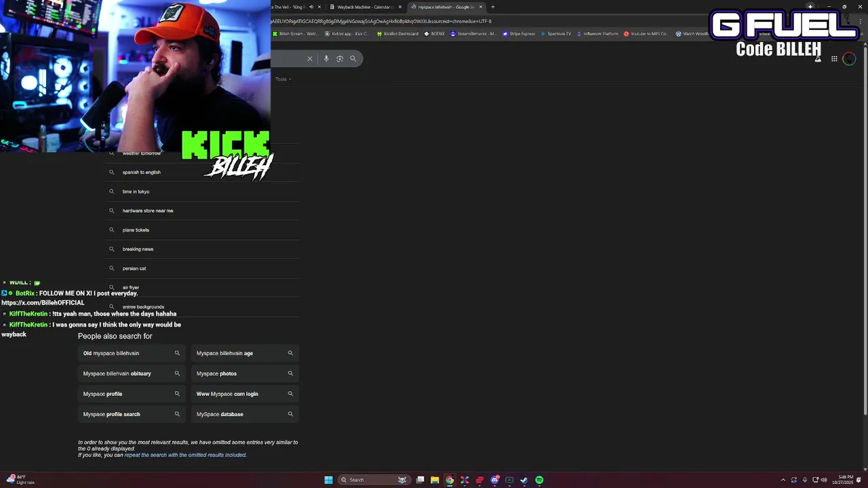Click 'Myspace billehvain age' related search
868x488 pixels.
(x=245, y=353)
